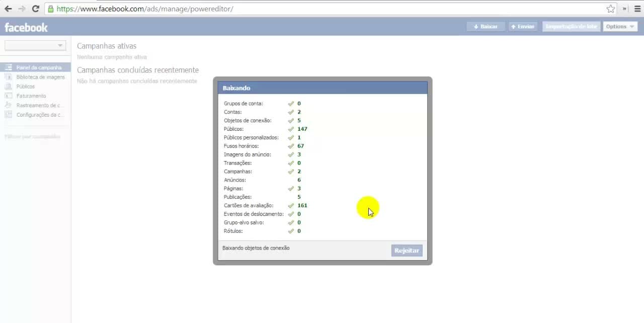Show hidden extensions via the chevron icon

coord(625,9)
